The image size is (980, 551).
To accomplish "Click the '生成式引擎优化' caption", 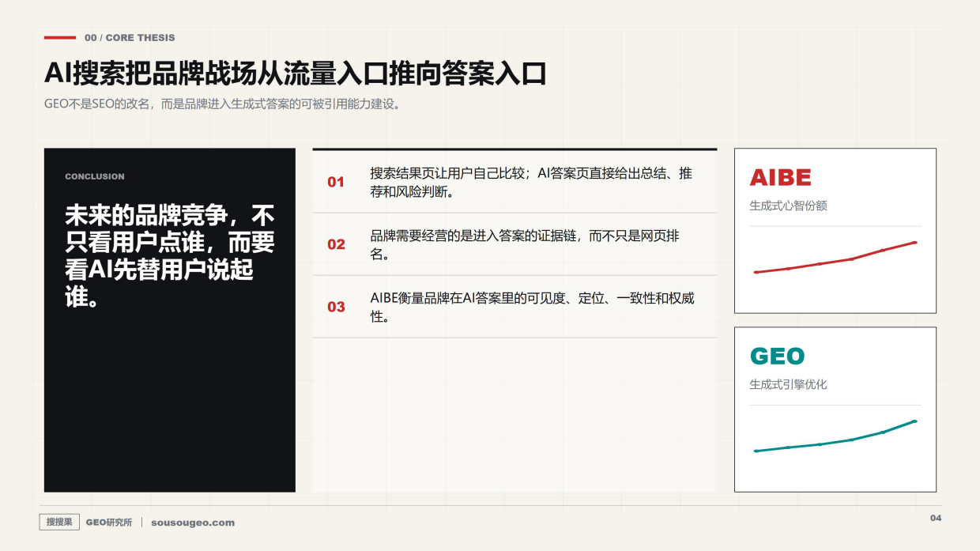I will pos(788,384).
